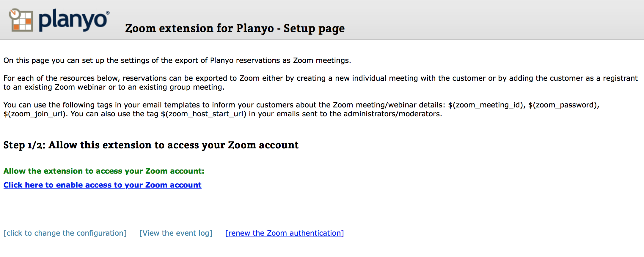Click the registered trademark symbol beside planyo
Image resolution: width=644 pixels, height=257 pixels.
coord(108,13)
